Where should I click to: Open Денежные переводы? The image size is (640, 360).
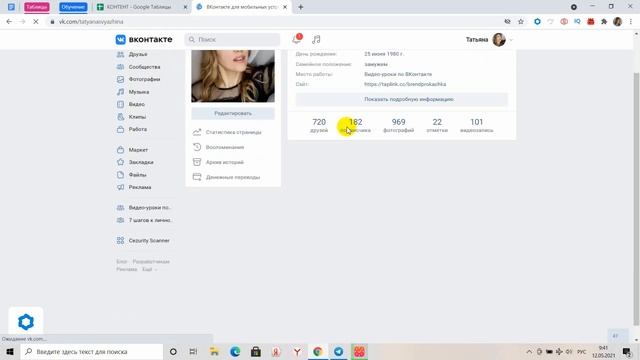pyautogui.click(x=227, y=177)
